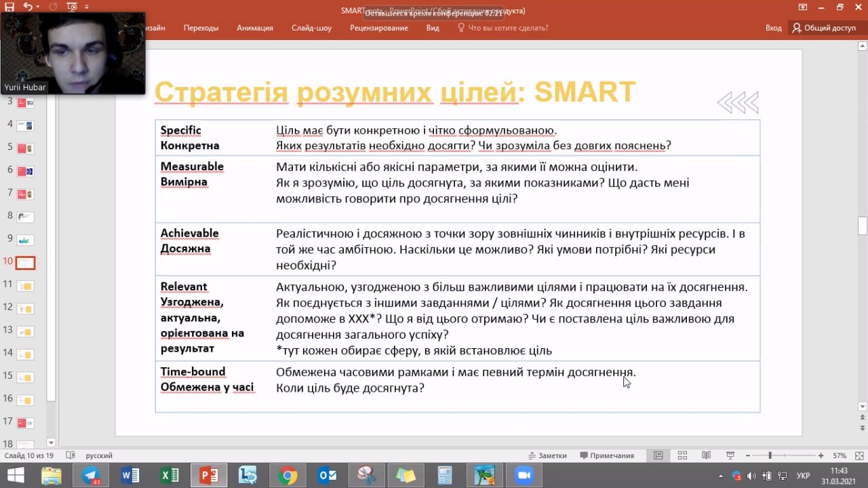Click the 57% zoom level
The width and height of the screenshot is (868, 488).
840,455
